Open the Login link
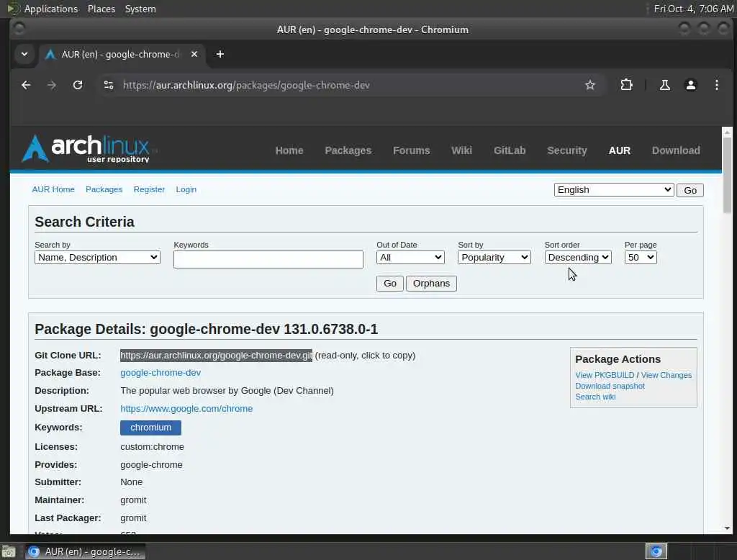This screenshot has height=560, width=737. 186,189
